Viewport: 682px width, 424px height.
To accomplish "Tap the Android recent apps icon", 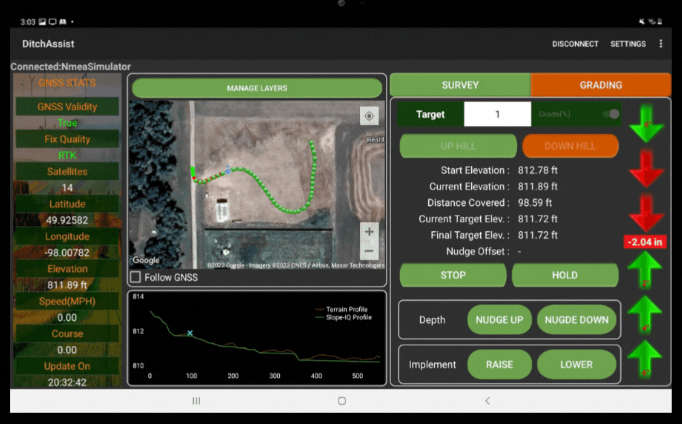I will click(197, 401).
